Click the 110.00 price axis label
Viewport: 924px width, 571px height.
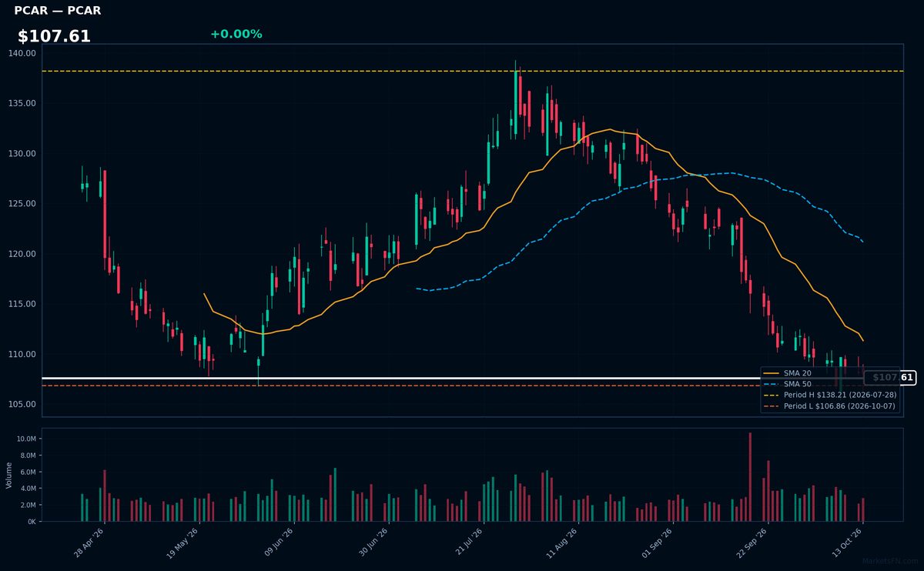pos(23,354)
